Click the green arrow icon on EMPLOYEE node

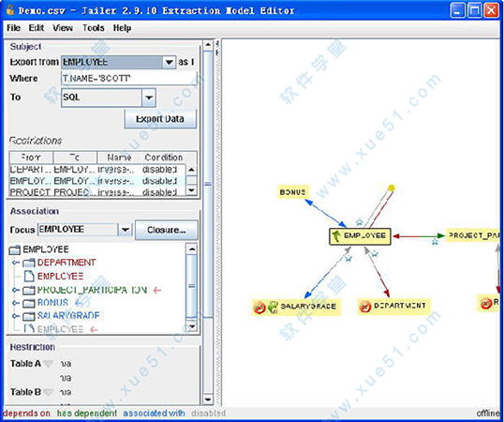336,236
